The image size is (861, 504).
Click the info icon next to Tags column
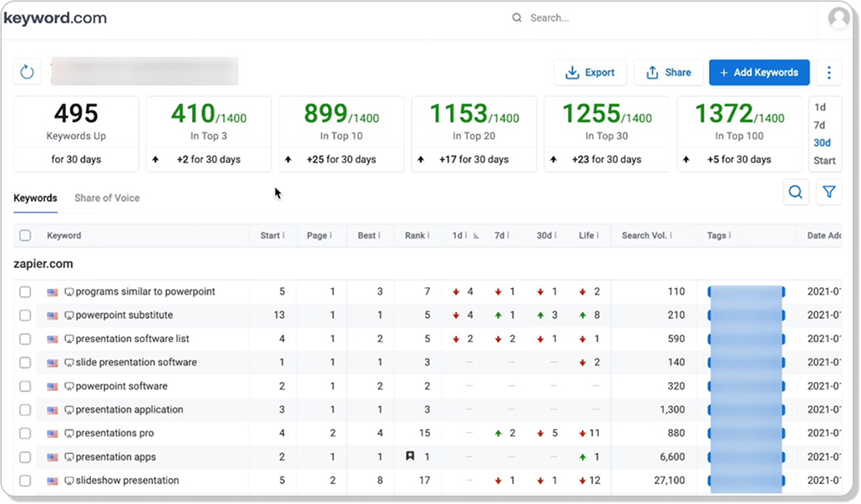click(x=730, y=235)
